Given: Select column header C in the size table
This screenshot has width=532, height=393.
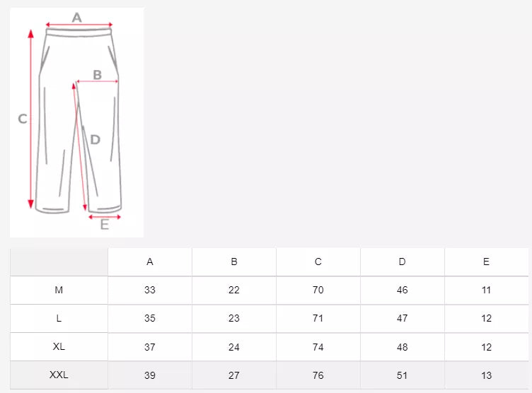Looking at the screenshot, I should [318, 262].
